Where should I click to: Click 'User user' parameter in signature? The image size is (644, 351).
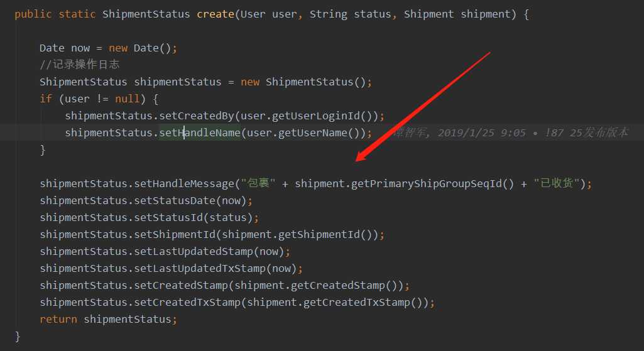(268, 14)
